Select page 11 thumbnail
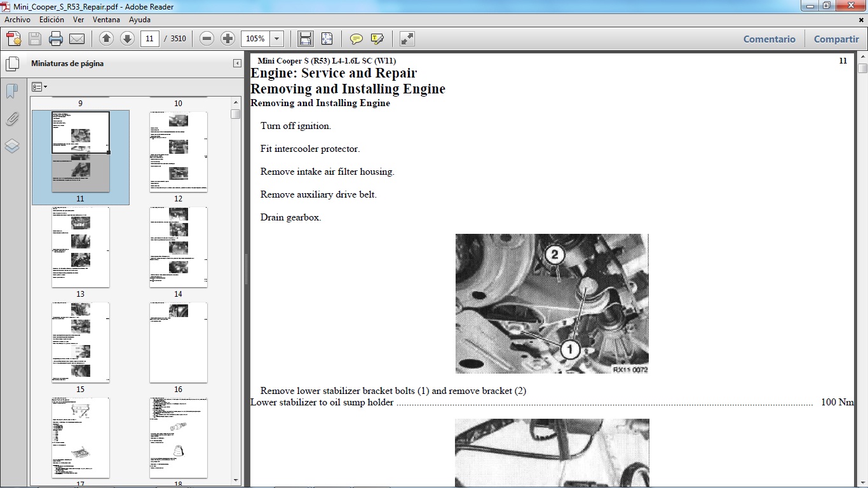Viewport: 868px width, 488px height. pos(80,152)
